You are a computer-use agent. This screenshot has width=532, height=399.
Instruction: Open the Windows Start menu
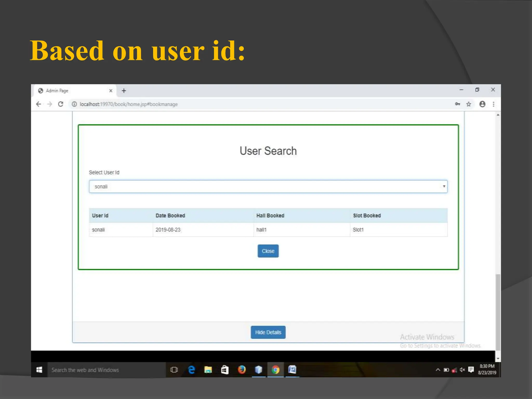[39, 370]
